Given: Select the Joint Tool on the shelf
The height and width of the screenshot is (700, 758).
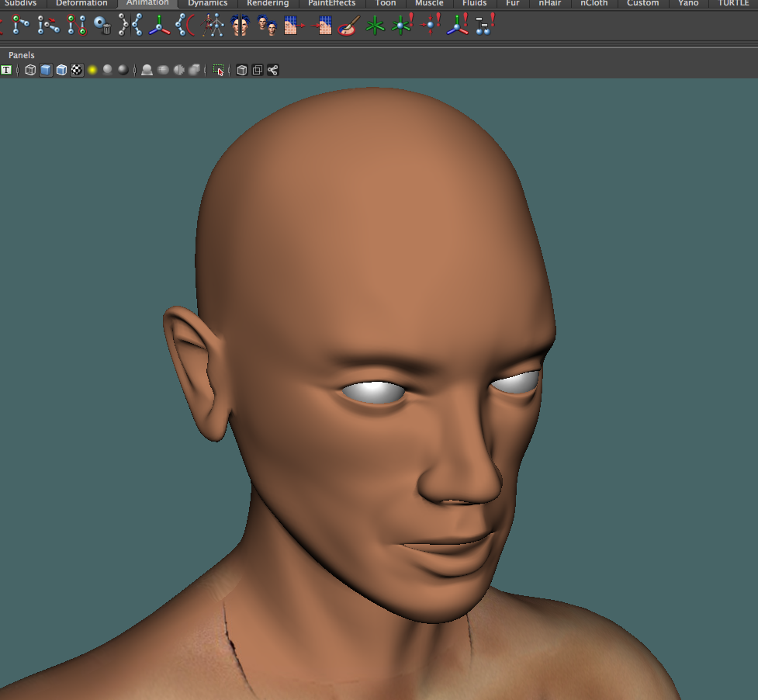Looking at the screenshot, I should pyautogui.click(x=17, y=26).
